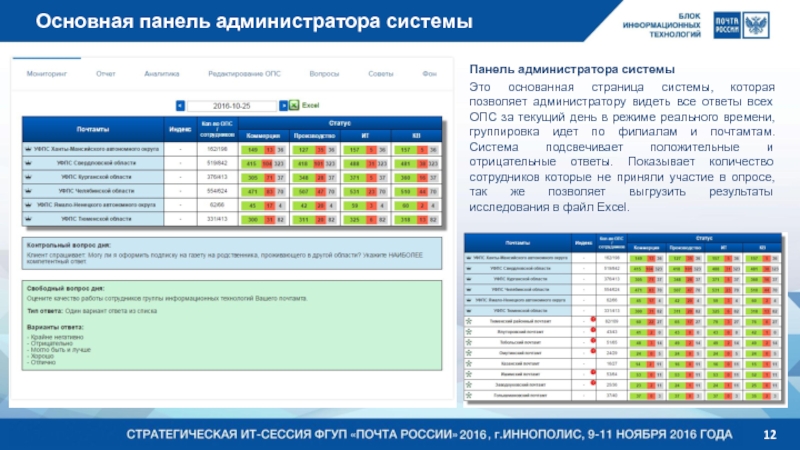Open the Аналитика tab
The image size is (800, 450).
[x=162, y=74]
